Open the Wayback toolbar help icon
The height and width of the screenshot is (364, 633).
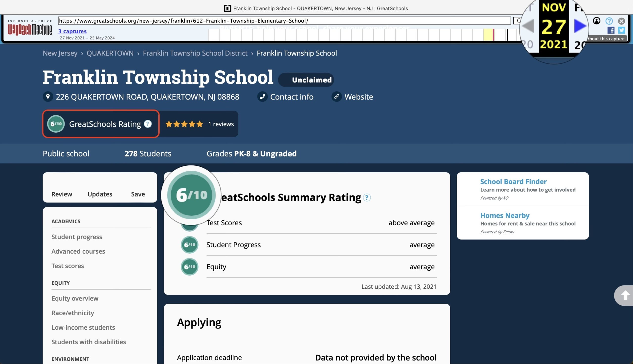pos(609,21)
